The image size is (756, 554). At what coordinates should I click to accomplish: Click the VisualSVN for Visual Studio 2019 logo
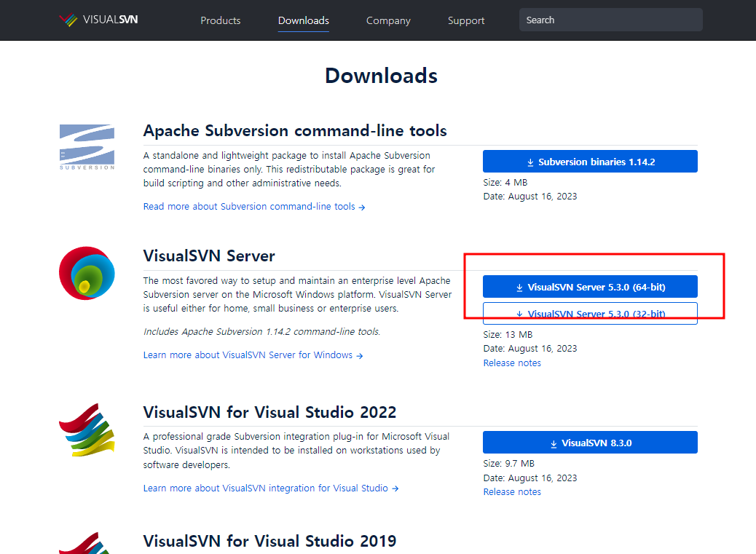coord(86,543)
